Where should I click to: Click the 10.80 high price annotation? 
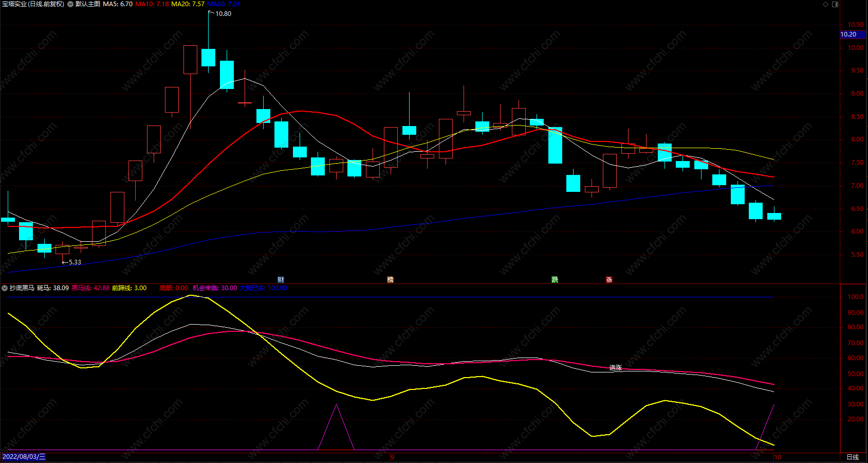[x=223, y=14]
